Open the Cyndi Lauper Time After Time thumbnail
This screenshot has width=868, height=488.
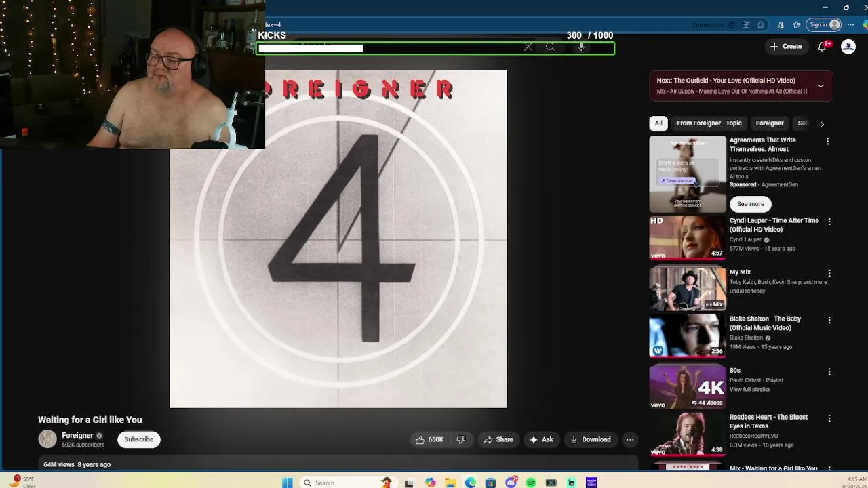coord(688,238)
